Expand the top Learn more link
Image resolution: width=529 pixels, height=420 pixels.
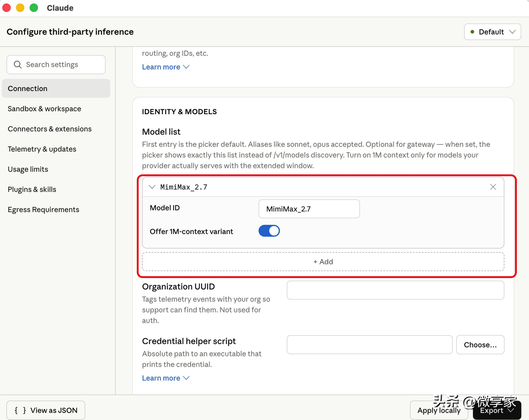[x=165, y=67]
